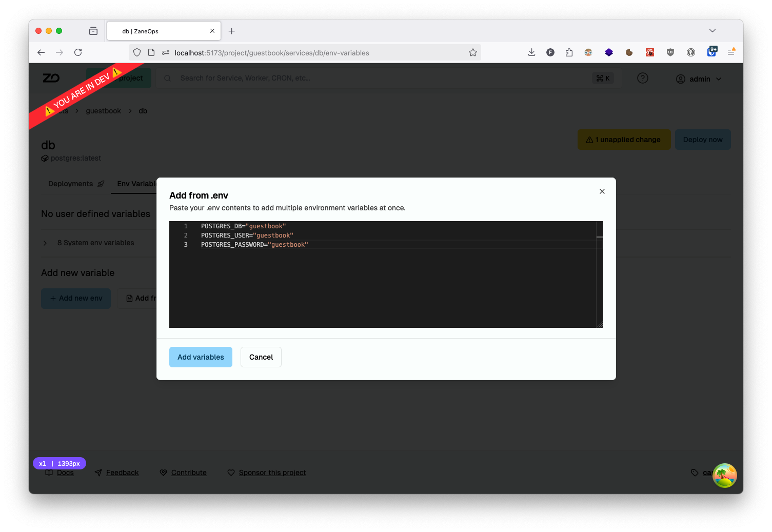Viewport: 772px width, 532px height.
Task: Open a new browser tab
Action: (232, 31)
